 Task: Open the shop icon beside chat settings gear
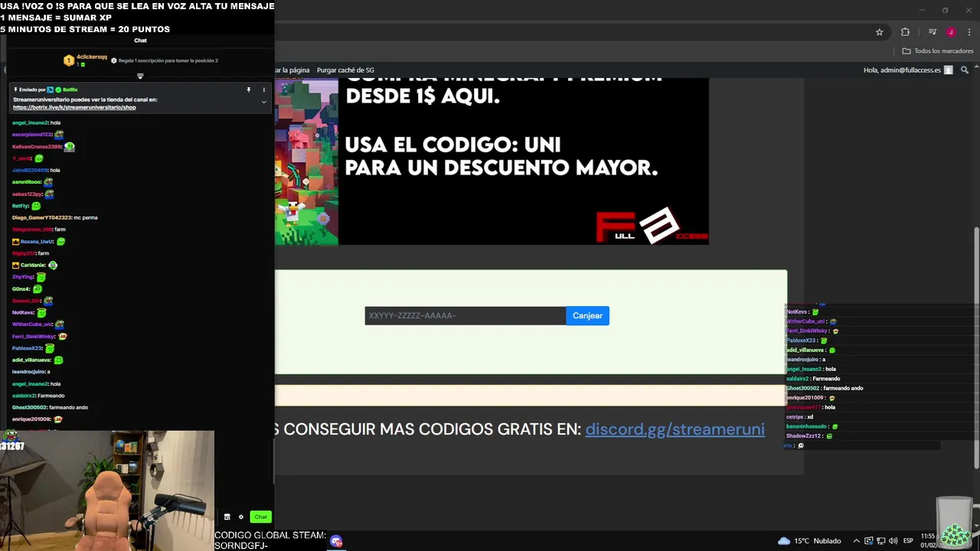[227, 517]
